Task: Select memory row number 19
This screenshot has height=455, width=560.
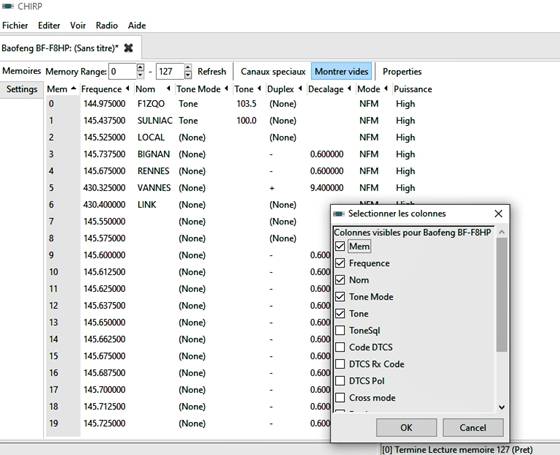Action: pos(54,423)
